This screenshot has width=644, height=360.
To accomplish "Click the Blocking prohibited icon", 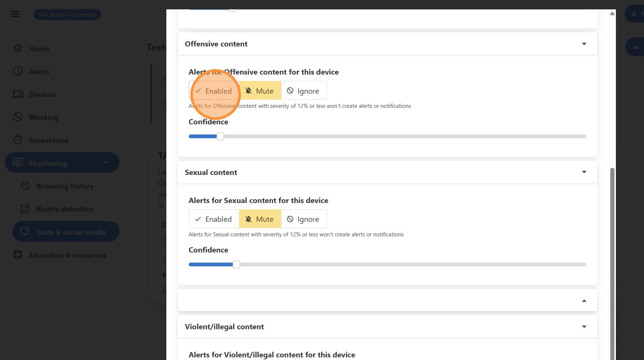I will coord(18,117).
